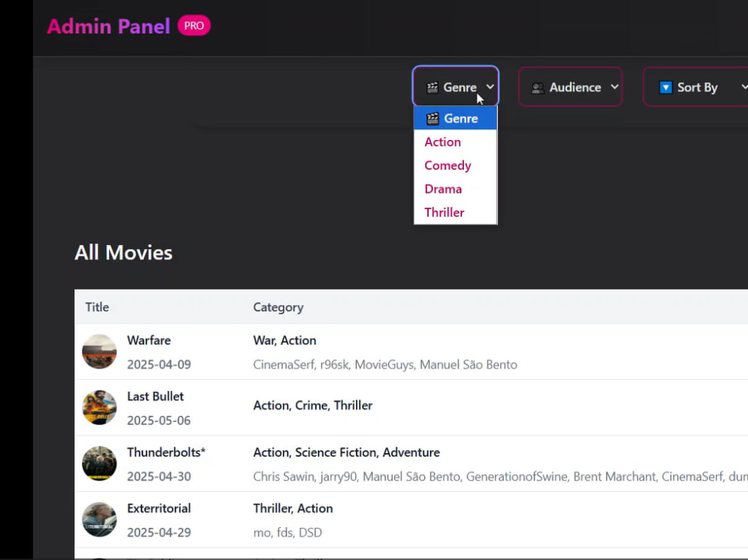The width and height of the screenshot is (748, 560).
Task: Click the Admin Panel logo text
Action: [x=108, y=26]
